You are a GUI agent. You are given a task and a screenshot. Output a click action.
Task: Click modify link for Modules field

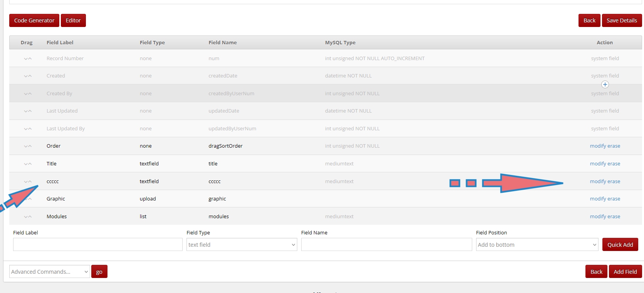598,217
